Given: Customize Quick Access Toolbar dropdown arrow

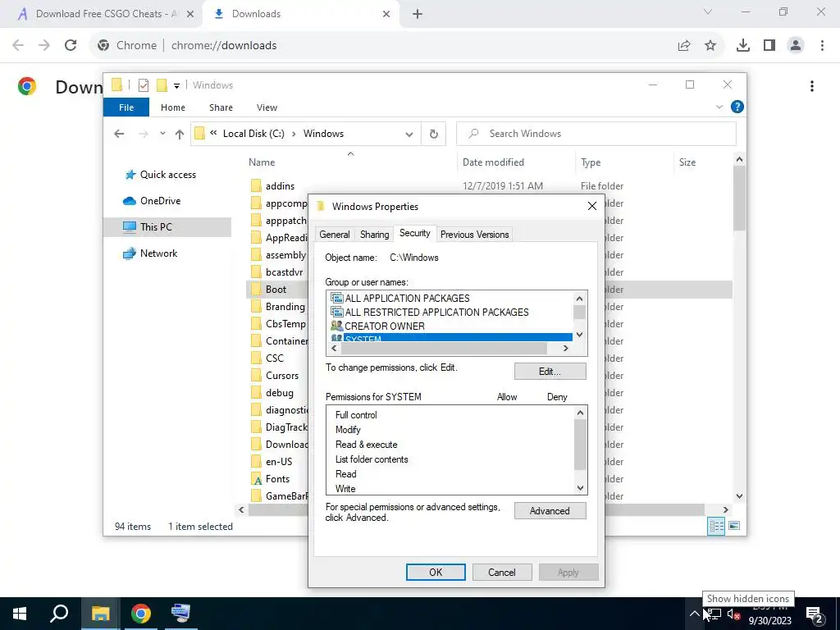Looking at the screenshot, I should (x=176, y=85).
